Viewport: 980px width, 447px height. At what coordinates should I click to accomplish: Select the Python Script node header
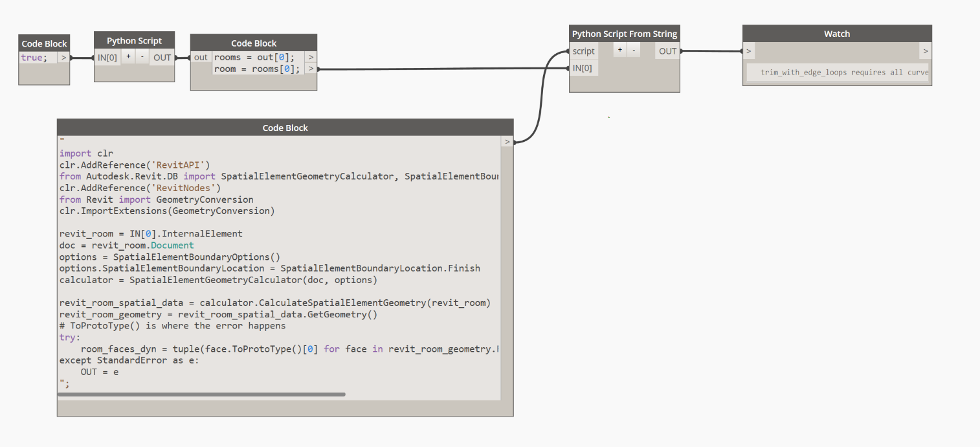click(134, 40)
